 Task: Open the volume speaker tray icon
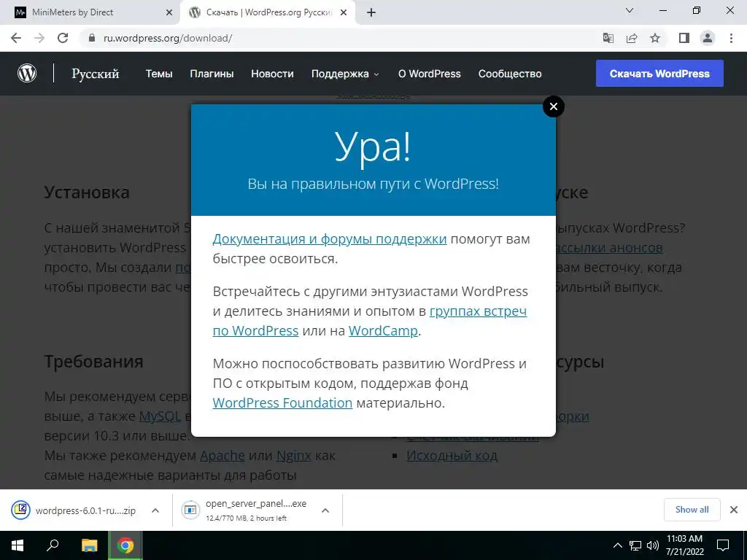[652, 545]
